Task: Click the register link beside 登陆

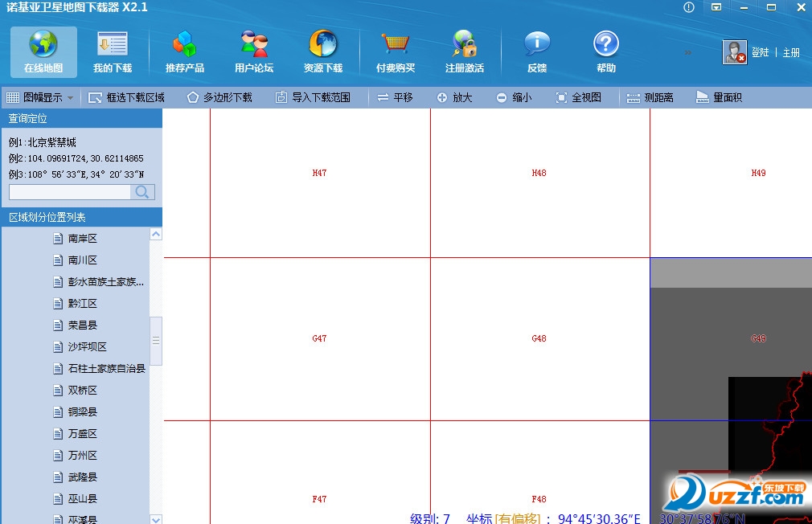Action: pyautogui.click(x=791, y=52)
